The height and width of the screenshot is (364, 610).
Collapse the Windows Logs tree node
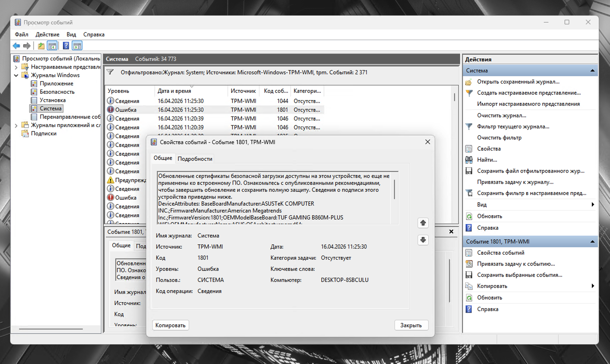coord(16,75)
